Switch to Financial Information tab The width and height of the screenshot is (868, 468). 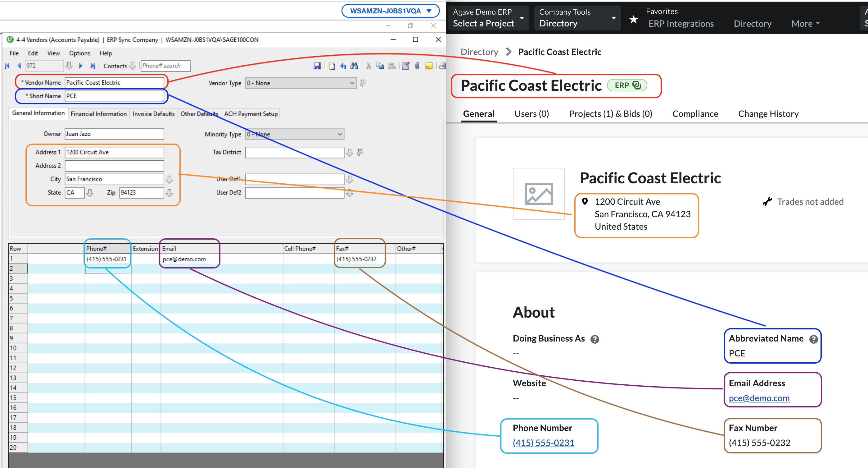coord(99,114)
